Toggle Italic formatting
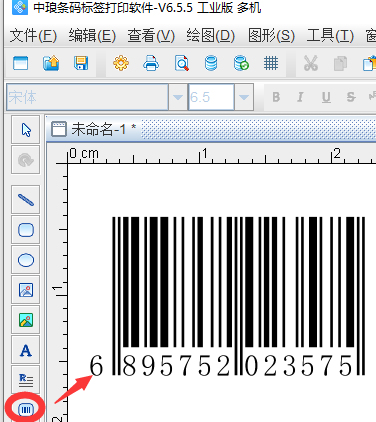Viewport: 376px width, 422px height. pos(300,97)
